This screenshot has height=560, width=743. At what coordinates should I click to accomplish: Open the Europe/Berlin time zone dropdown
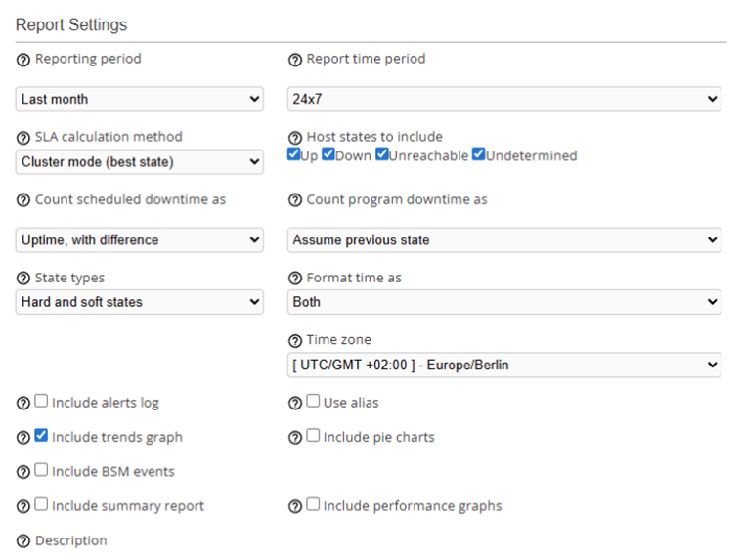(x=504, y=366)
